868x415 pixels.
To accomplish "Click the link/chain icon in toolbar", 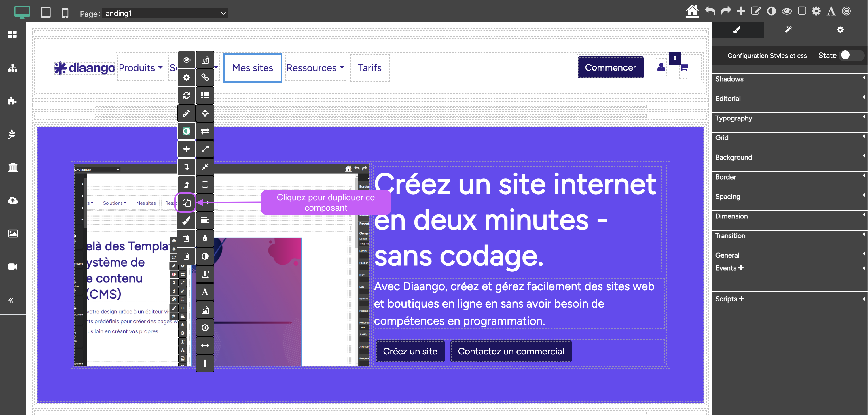I will (x=204, y=77).
